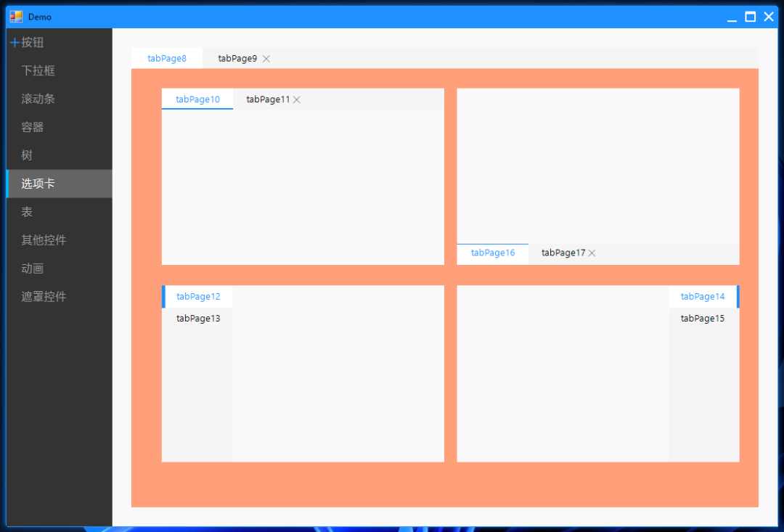Switch to the tabPage9 tab
This screenshot has width=784, height=532.
[x=237, y=59]
